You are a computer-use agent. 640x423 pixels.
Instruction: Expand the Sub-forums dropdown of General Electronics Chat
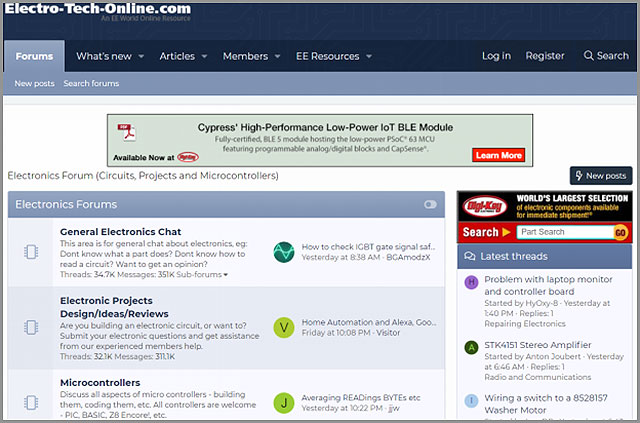click(x=202, y=274)
